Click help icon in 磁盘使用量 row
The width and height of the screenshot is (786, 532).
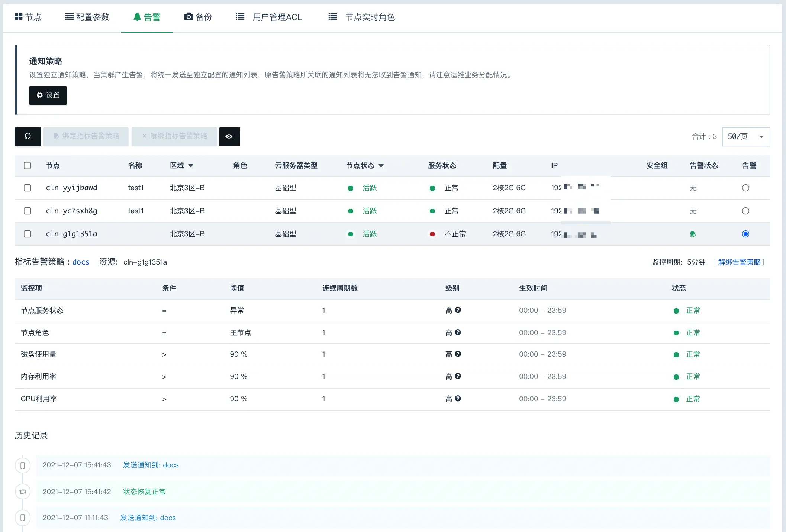click(x=458, y=354)
